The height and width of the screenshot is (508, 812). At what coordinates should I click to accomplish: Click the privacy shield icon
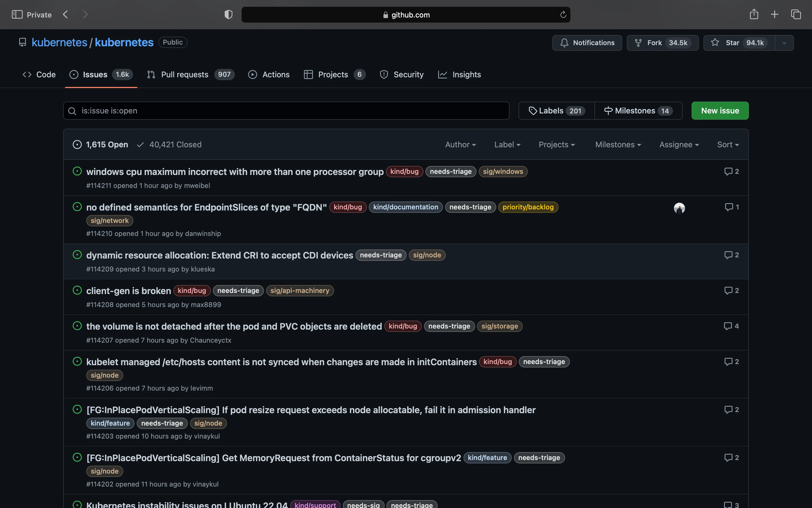228,14
